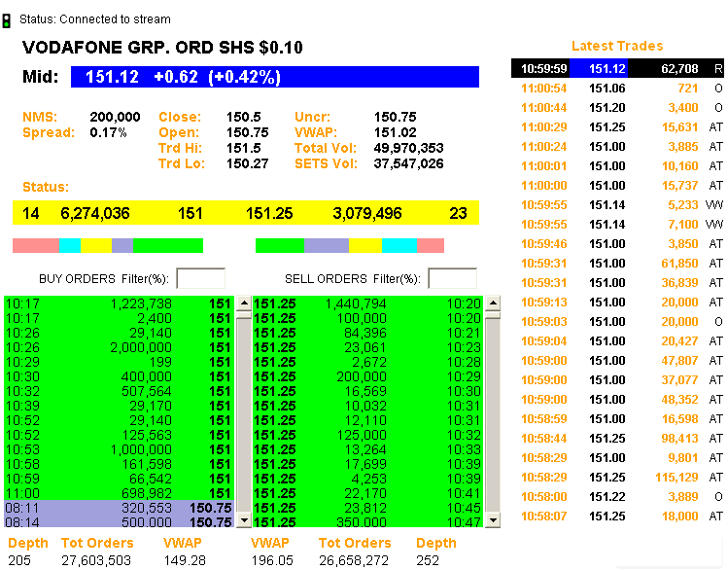Click the cyan segment of sell depth bar
This screenshot has width=728, height=570.
coord(399,245)
